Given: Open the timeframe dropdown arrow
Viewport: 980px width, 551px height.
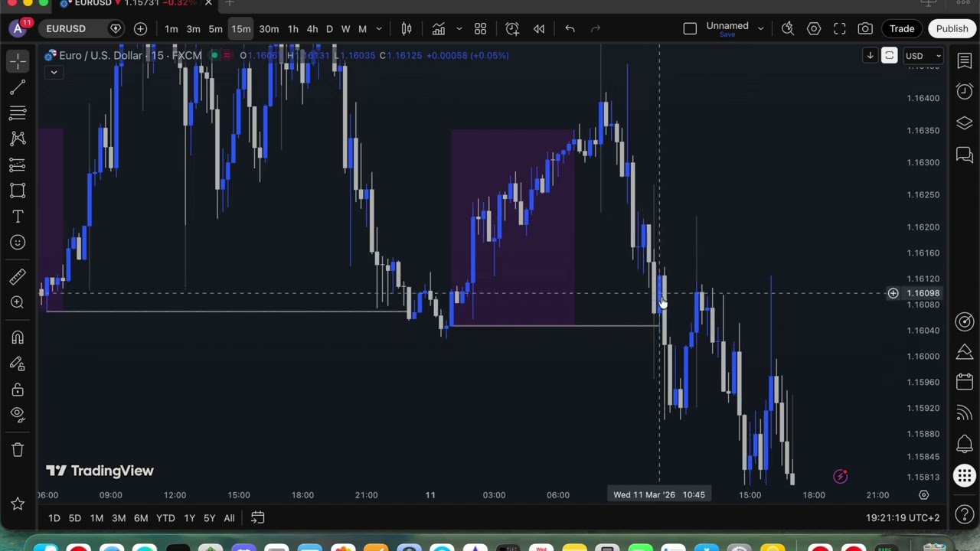Looking at the screenshot, I should 378,28.
